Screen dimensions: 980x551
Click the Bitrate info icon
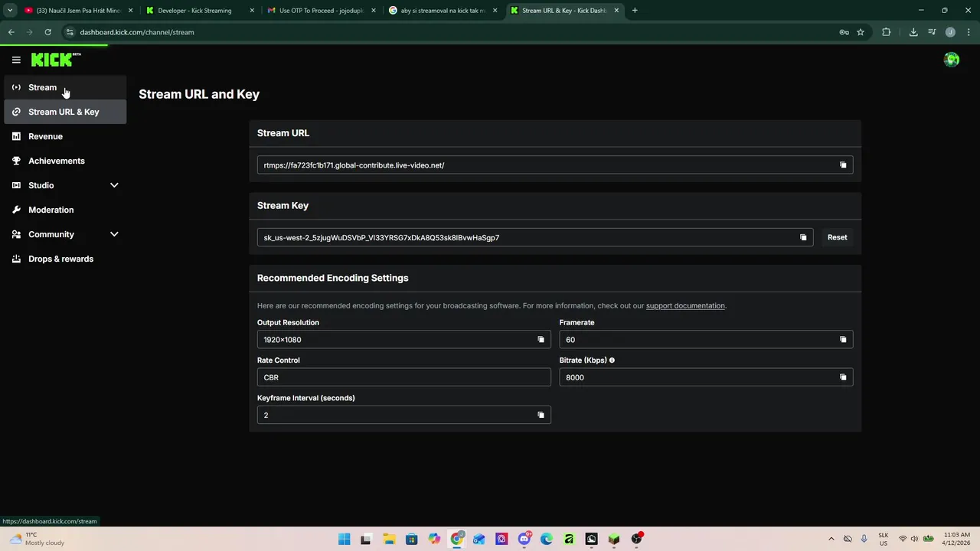click(x=612, y=360)
